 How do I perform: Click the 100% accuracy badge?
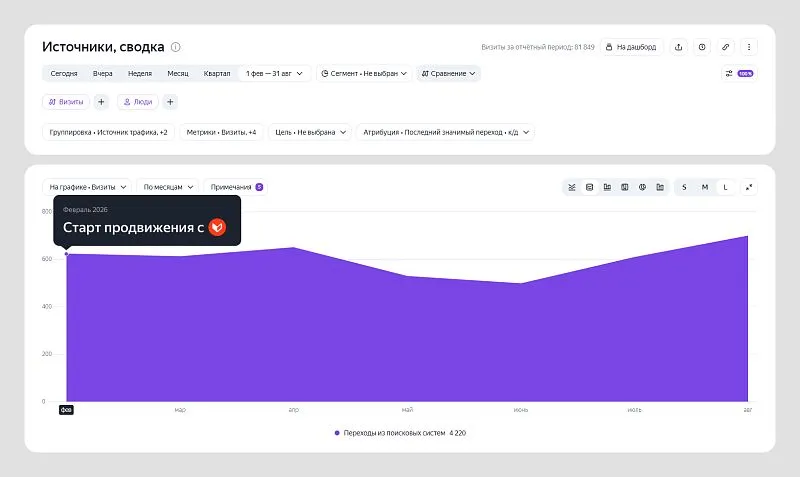point(745,73)
